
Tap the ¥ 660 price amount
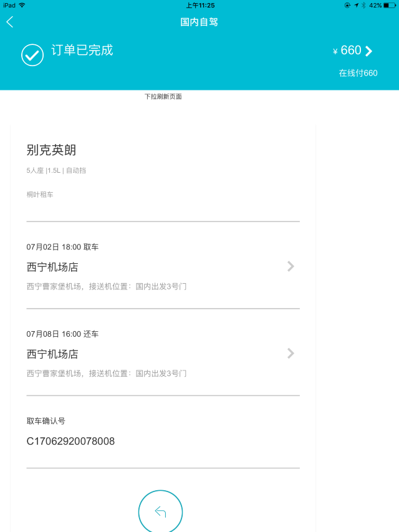tap(347, 51)
